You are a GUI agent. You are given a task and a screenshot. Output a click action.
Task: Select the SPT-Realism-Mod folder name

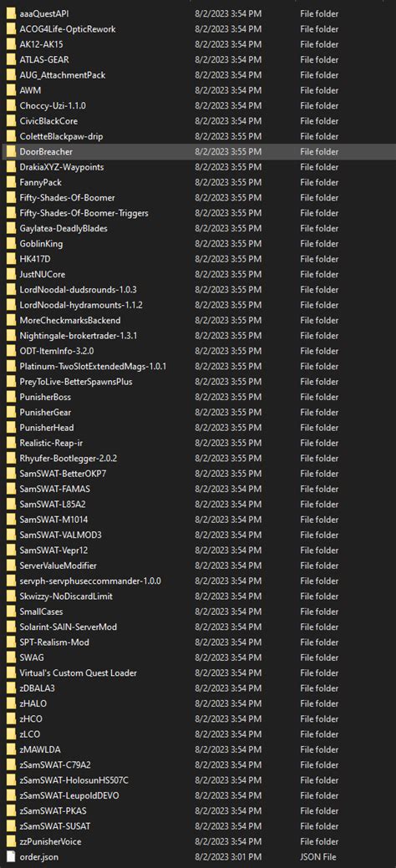pos(54,642)
